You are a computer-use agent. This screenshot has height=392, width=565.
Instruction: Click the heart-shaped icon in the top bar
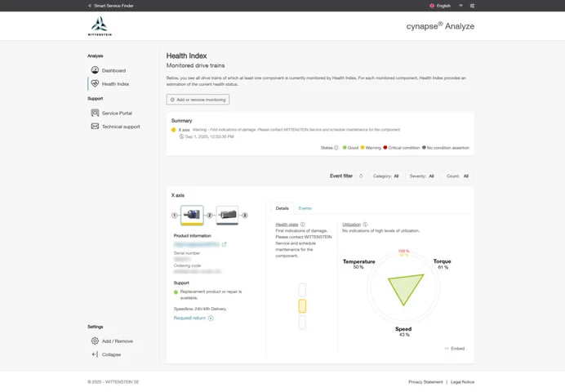coord(460,6)
